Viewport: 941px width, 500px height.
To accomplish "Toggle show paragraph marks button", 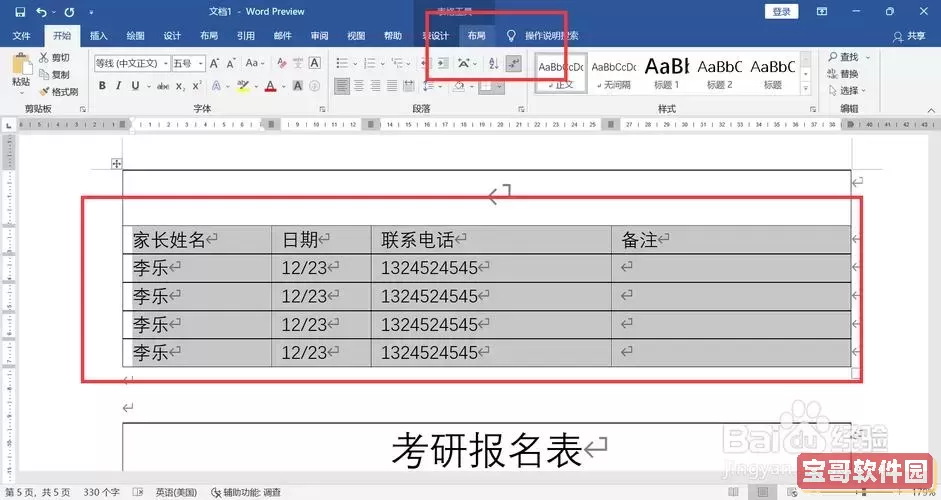I will pos(514,63).
